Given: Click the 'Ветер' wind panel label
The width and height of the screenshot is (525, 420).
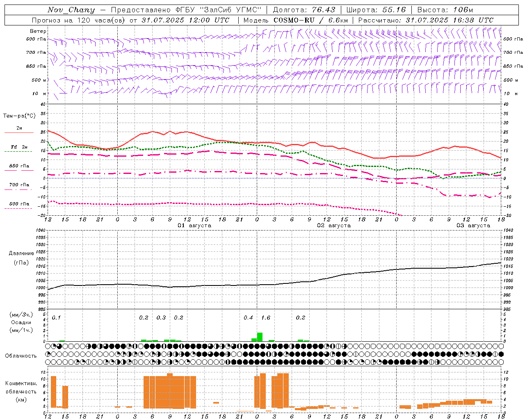Looking at the screenshot, I should pos(38,31).
